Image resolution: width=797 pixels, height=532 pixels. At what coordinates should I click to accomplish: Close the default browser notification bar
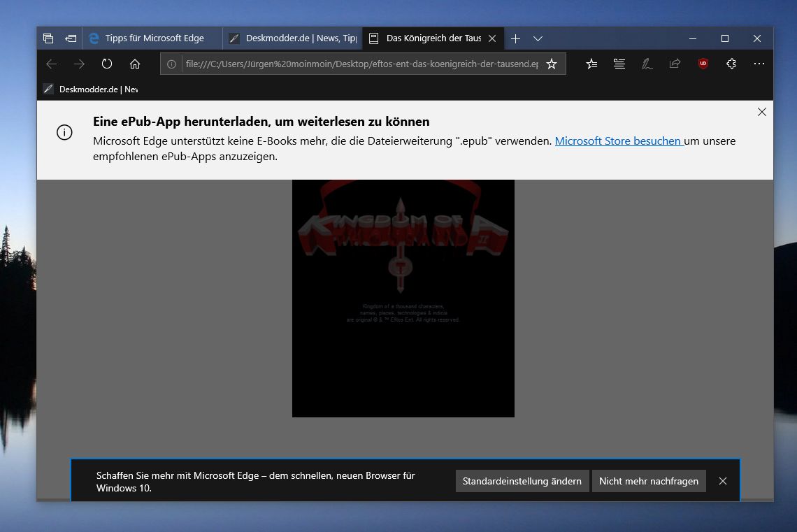tap(723, 481)
